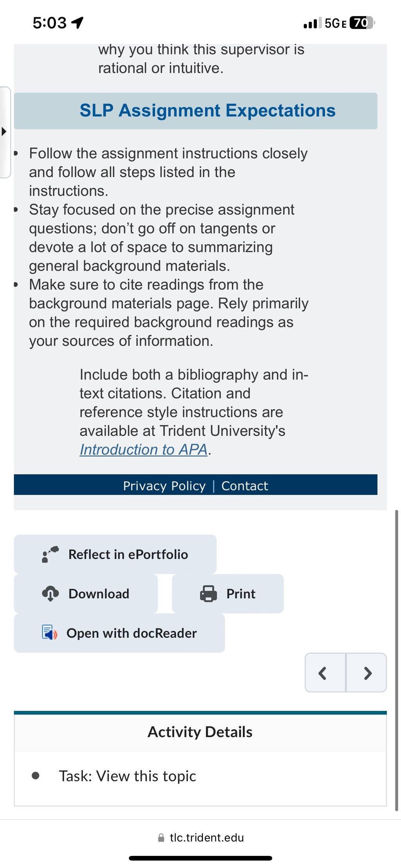Go to next topic with right chevron

(x=367, y=673)
